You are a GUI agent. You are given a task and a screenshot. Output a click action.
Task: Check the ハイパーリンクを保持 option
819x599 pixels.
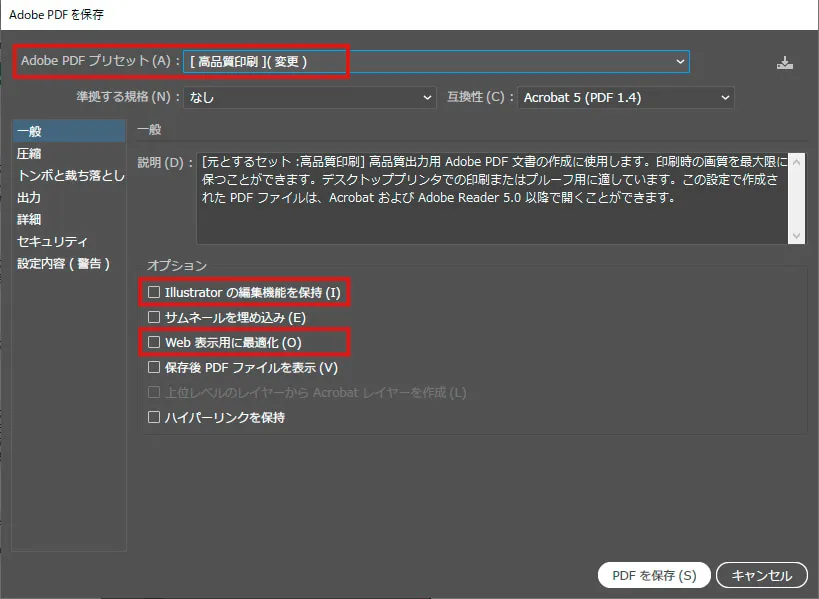click(x=154, y=417)
